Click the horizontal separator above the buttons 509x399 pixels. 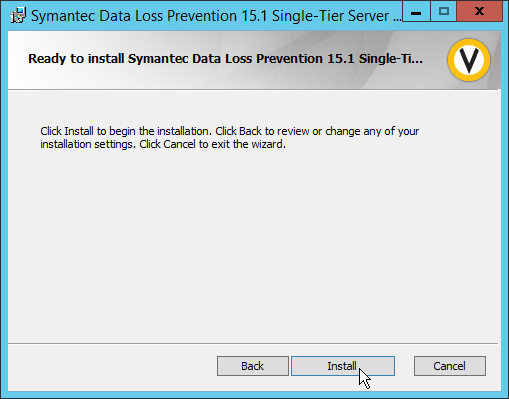point(253,343)
